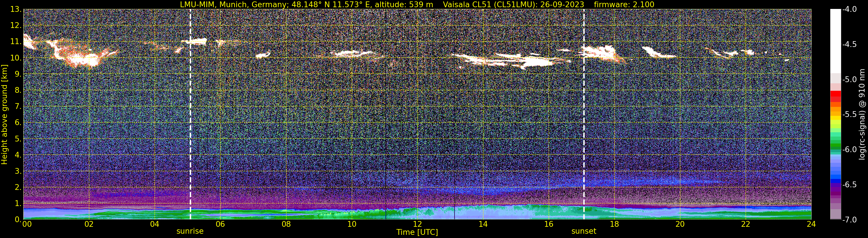Click the time axis tick label '14'
The image size is (868, 238).
tap(483, 224)
